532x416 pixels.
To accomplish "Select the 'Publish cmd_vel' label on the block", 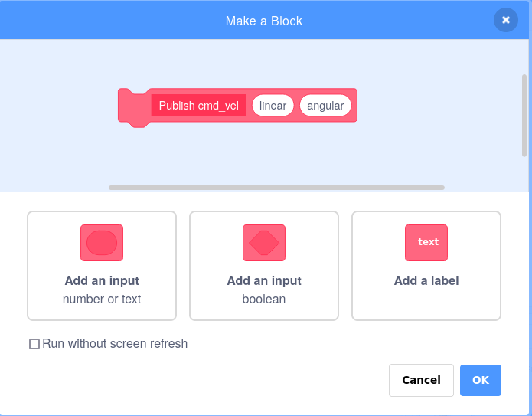I will tap(199, 106).
